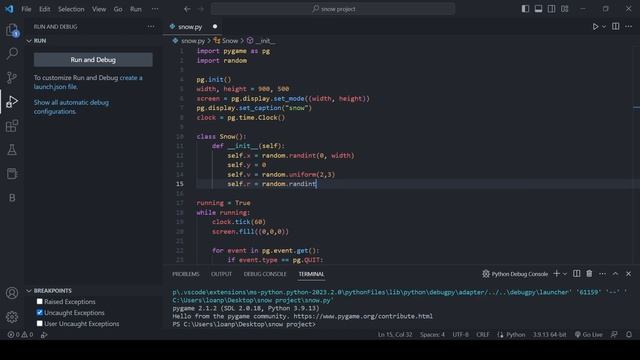Screen dimensions: 640x360
Task: Customize layout icon in title bar
Action: tap(564, 9)
